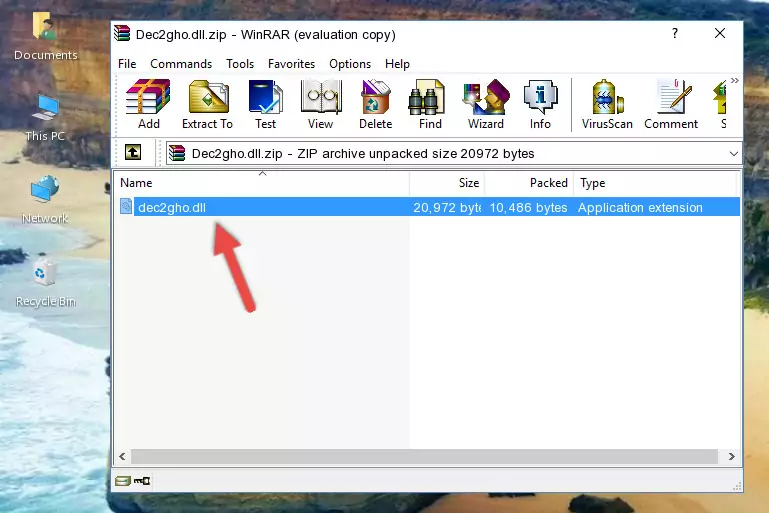Click the Application extension type cell

pyautogui.click(x=640, y=207)
